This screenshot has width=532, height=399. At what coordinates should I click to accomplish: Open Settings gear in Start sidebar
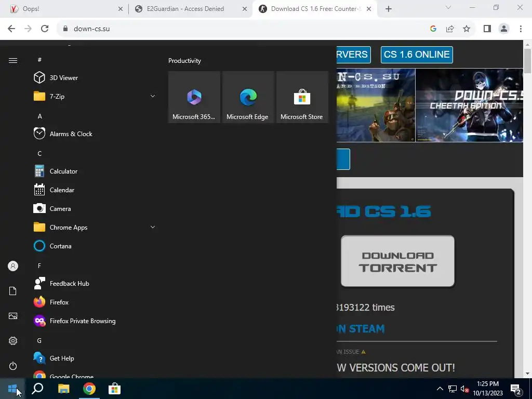(x=13, y=341)
